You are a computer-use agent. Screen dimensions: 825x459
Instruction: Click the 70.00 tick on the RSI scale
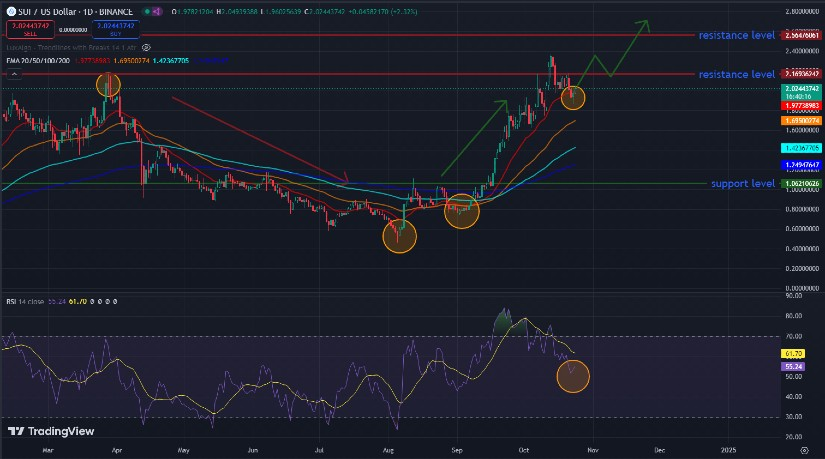(793, 336)
